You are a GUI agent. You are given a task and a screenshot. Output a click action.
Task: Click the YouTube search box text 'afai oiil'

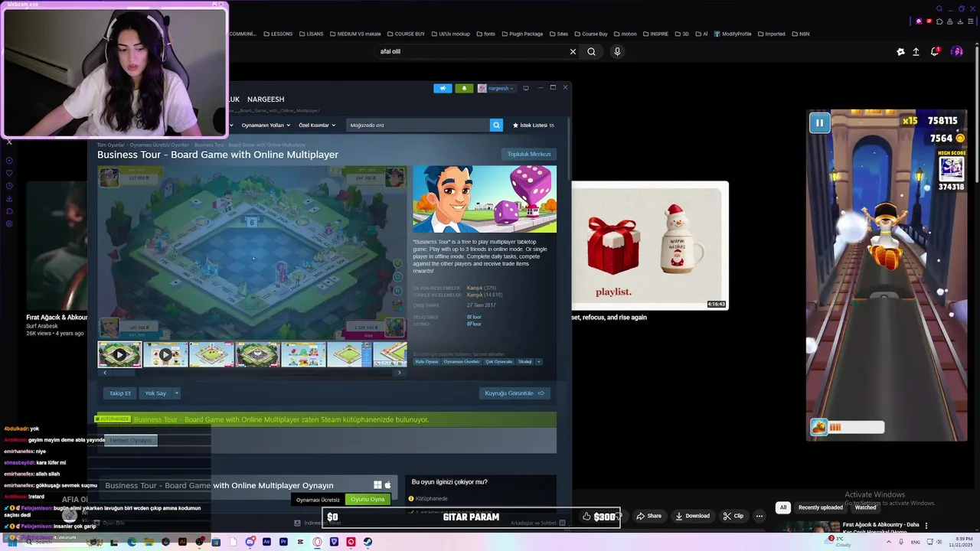[x=390, y=51]
